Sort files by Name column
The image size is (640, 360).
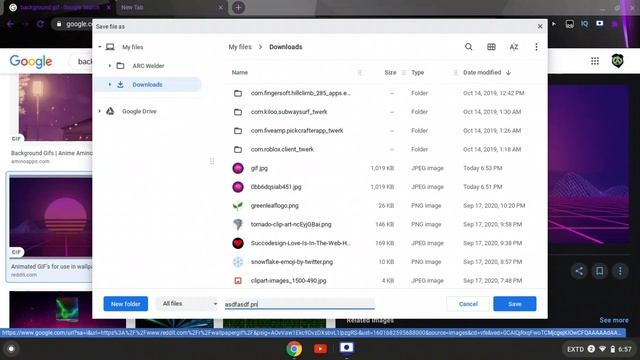[x=240, y=73]
